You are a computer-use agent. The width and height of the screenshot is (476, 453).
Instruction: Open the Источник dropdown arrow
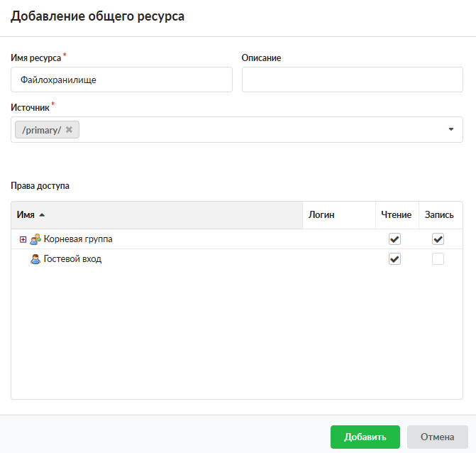pos(450,130)
